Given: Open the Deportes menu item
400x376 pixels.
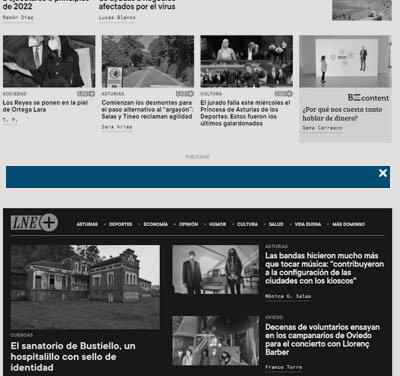Looking at the screenshot, I should click(121, 224).
